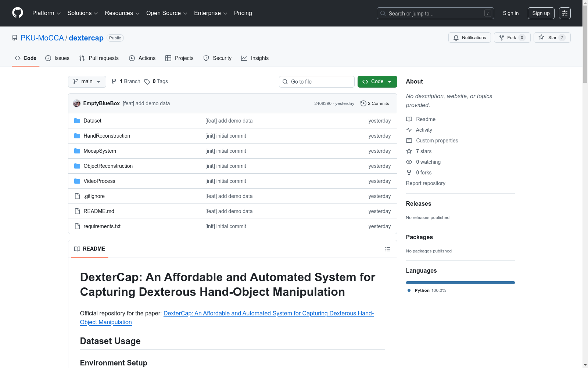Click the Python 100.0% language entry
588x368 pixels.
point(427,290)
